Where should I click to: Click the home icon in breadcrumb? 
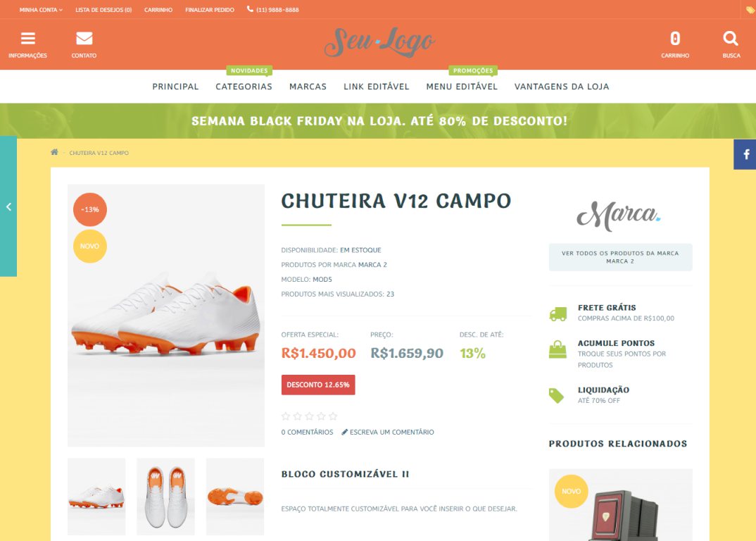coord(54,152)
